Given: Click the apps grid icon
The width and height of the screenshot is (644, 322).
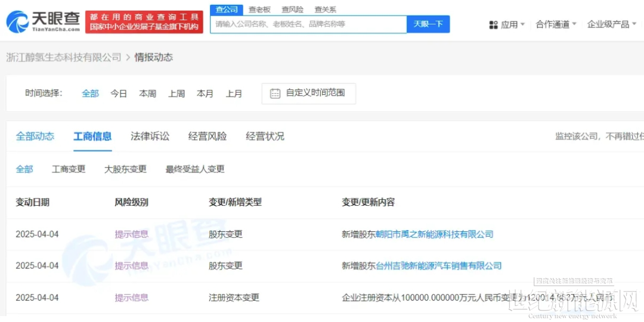Looking at the screenshot, I should click(x=493, y=24).
